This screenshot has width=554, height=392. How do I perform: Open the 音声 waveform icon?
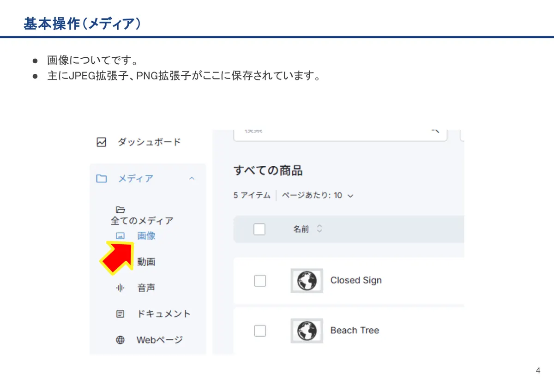coord(120,288)
